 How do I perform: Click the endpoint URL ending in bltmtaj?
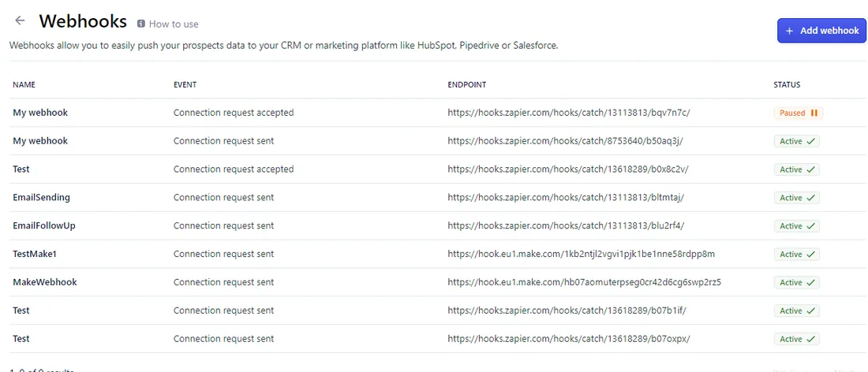click(x=567, y=197)
